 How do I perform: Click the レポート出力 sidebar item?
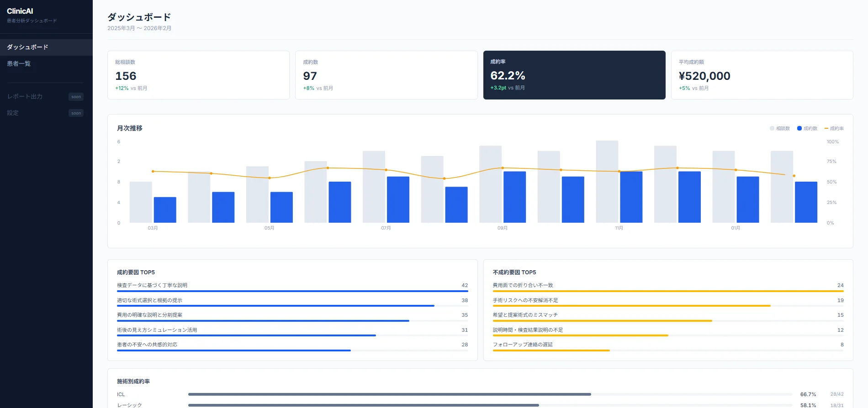point(25,97)
